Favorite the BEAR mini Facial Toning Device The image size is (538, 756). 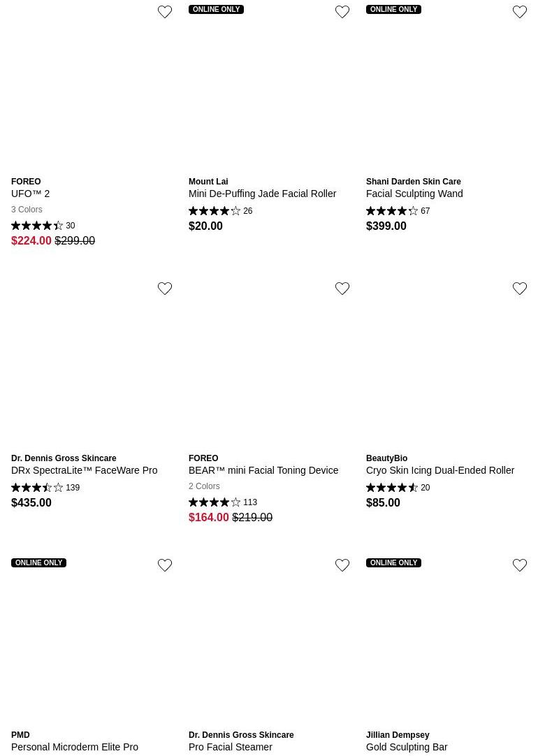tap(342, 289)
